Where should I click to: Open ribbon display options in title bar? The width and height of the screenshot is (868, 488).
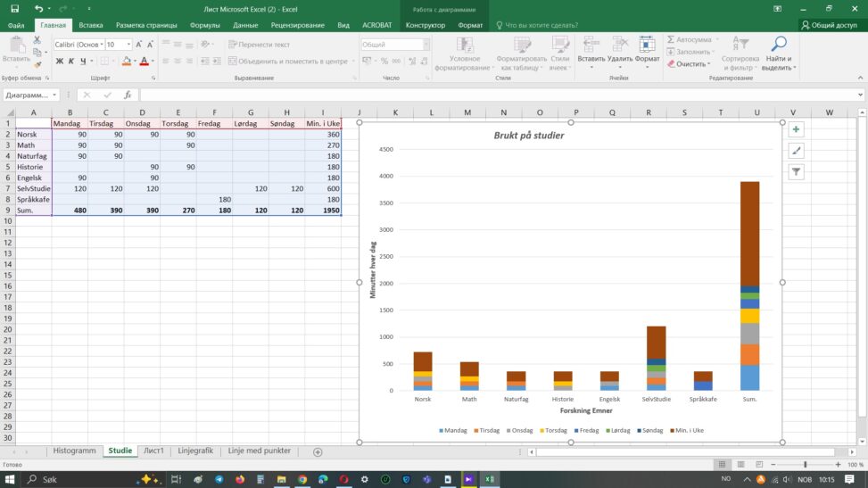[x=778, y=9]
